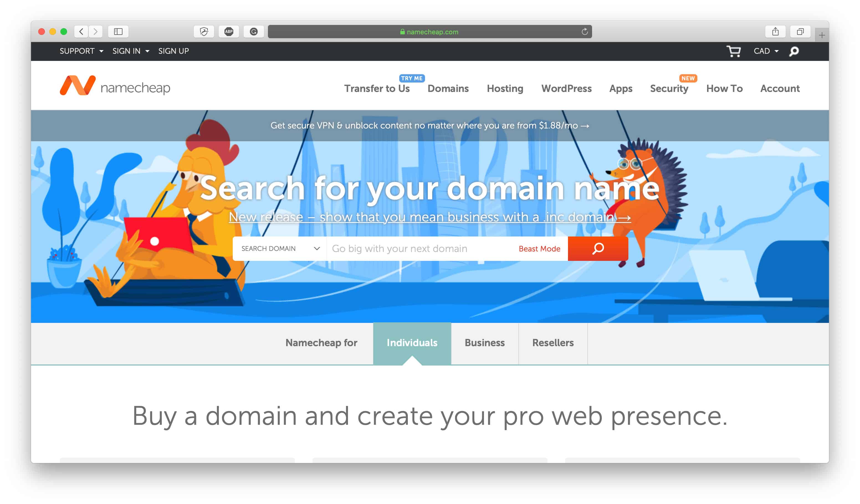Viewport: 860px width, 504px height.
Task: Toggle Beast Mode search option
Action: [539, 248]
